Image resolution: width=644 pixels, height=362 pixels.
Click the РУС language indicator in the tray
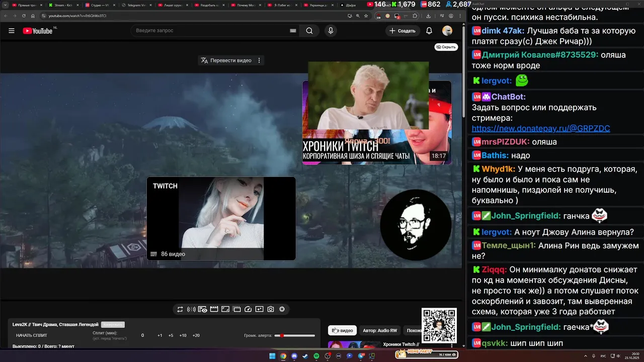click(604, 356)
